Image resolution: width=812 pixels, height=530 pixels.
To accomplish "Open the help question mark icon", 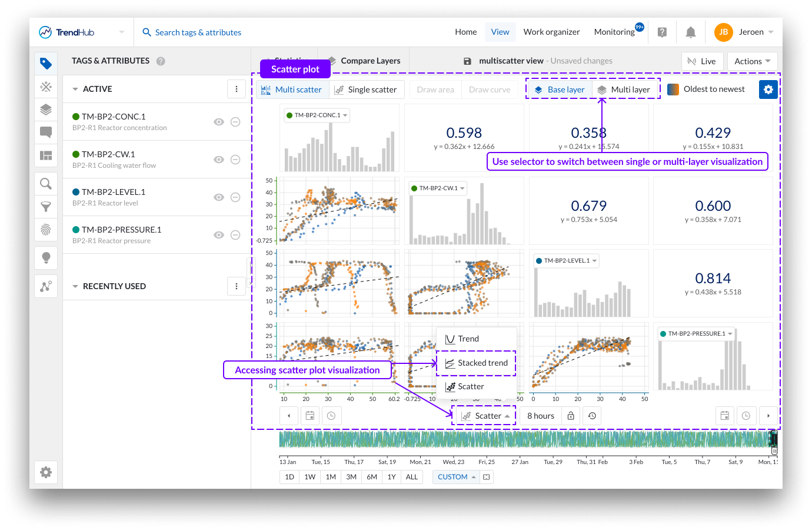I will tap(662, 32).
